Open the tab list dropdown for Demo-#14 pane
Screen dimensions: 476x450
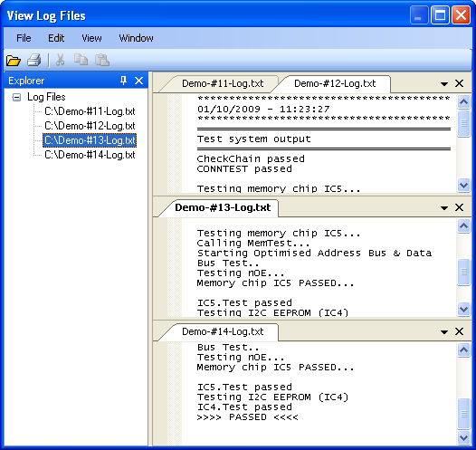pos(444,332)
